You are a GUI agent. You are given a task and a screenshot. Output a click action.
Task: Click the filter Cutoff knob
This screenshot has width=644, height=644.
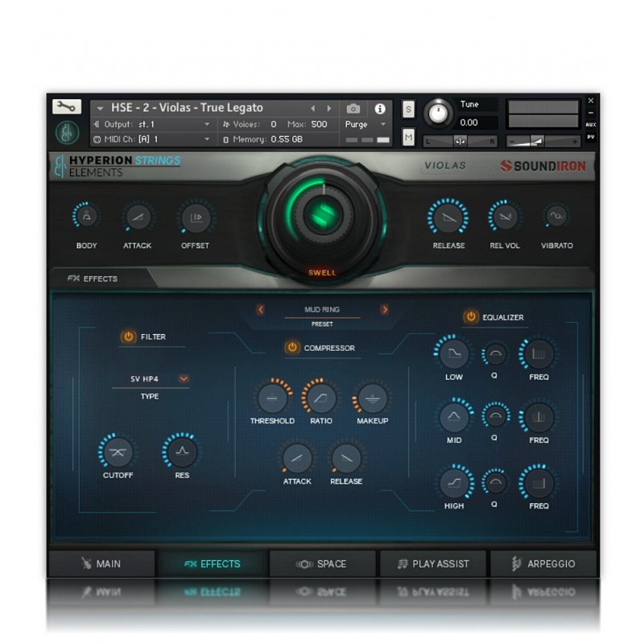coord(118,452)
